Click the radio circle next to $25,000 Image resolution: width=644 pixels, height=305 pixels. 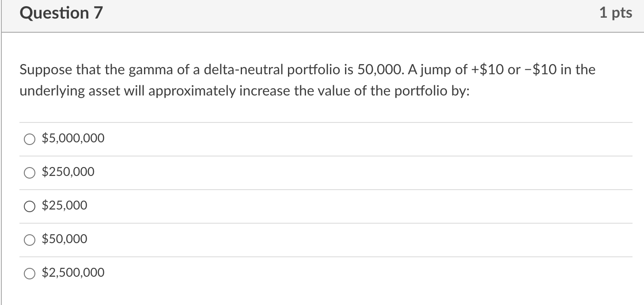(29, 206)
